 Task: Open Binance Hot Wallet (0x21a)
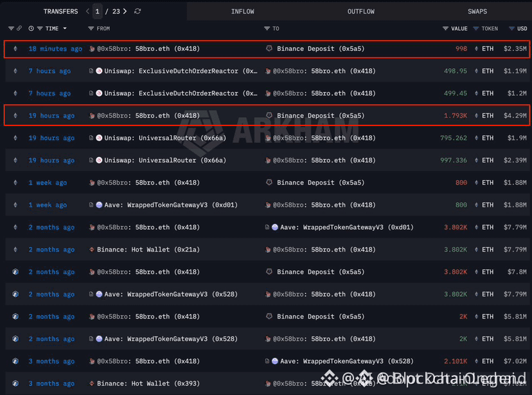point(148,250)
